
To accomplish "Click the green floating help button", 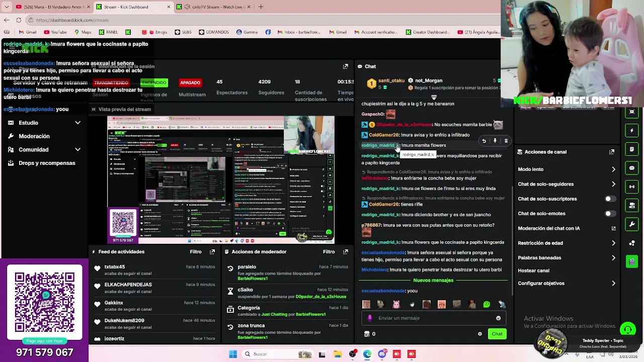I will (x=627, y=330).
